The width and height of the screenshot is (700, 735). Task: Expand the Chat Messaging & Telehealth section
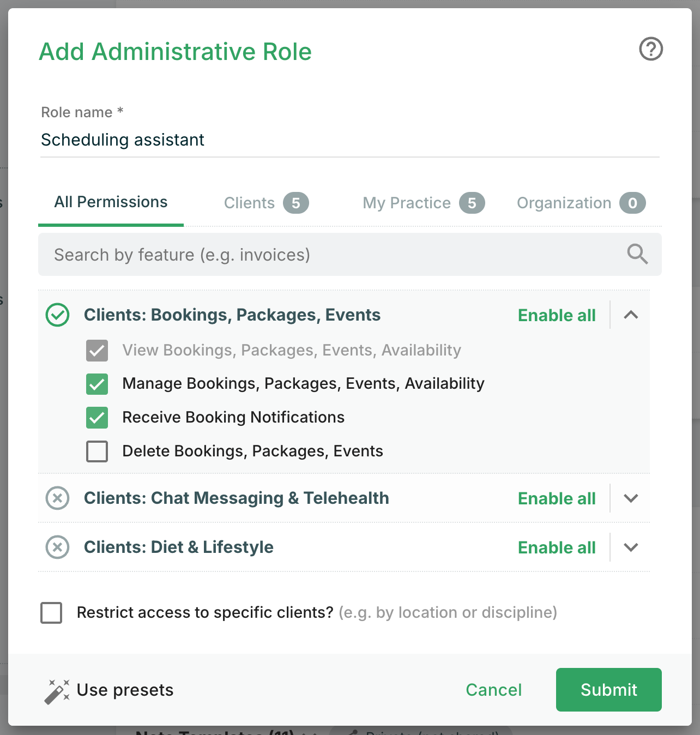(x=631, y=498)
